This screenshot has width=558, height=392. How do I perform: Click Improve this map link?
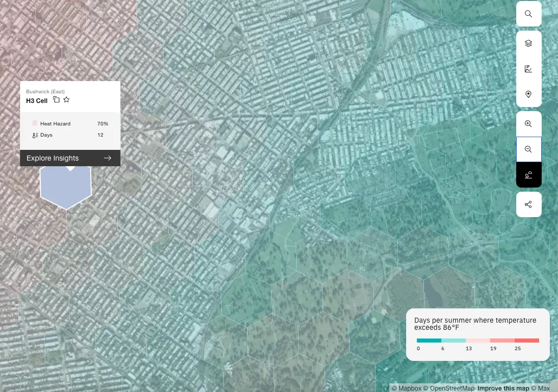pos(503,388)
